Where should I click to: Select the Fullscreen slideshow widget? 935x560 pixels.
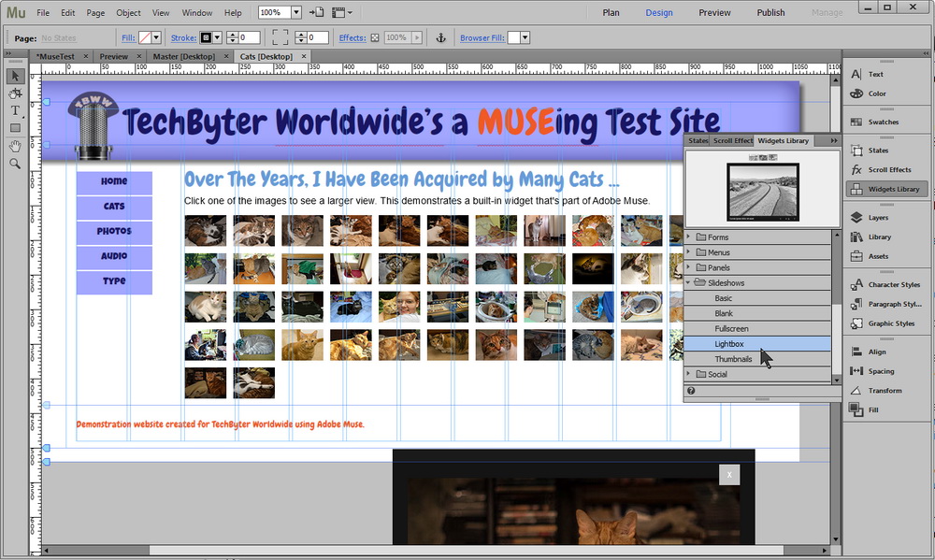(757, 328)
